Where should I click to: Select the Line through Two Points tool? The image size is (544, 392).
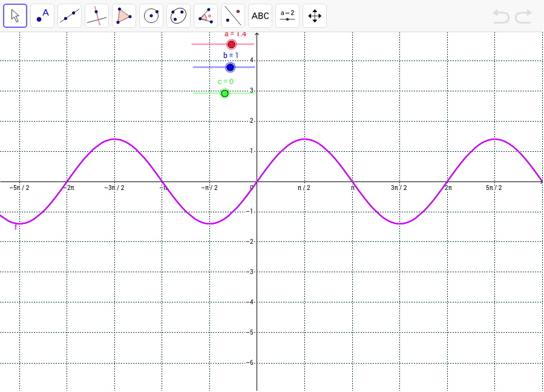coord(69,15)
